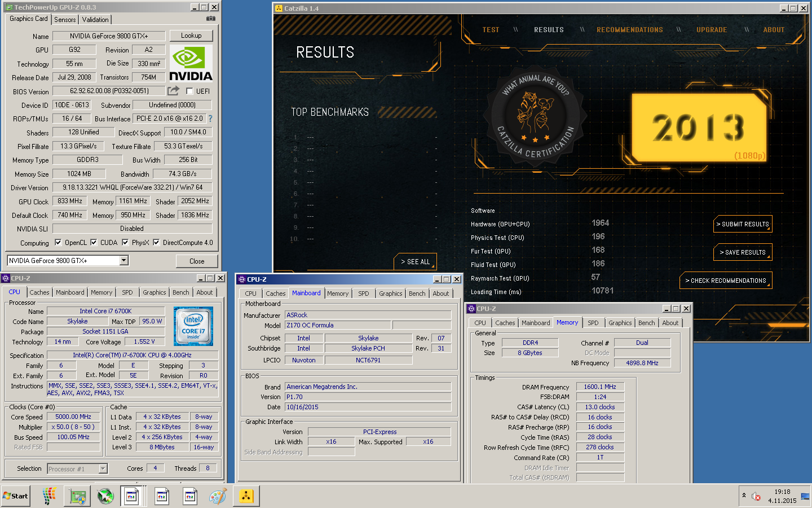Click SEE ALL under top benchmarks
Screen dimensions: 812x508
[x=415, y=262]
